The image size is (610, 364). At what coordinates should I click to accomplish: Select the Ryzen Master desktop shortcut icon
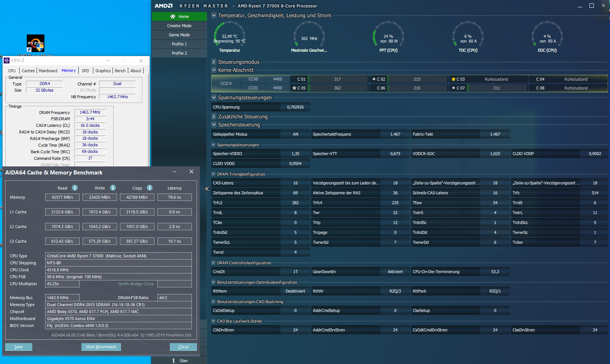click(x=36, y=43)
